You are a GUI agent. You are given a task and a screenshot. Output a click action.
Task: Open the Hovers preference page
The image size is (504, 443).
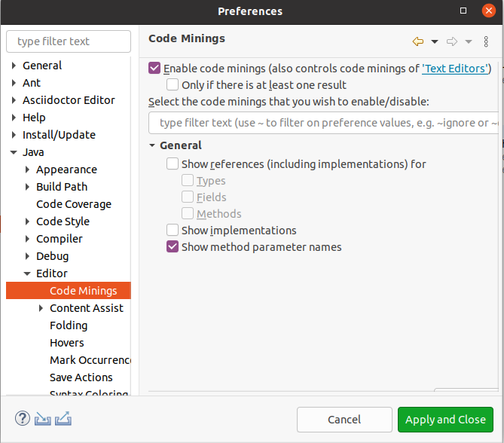(x=67, y=343)
